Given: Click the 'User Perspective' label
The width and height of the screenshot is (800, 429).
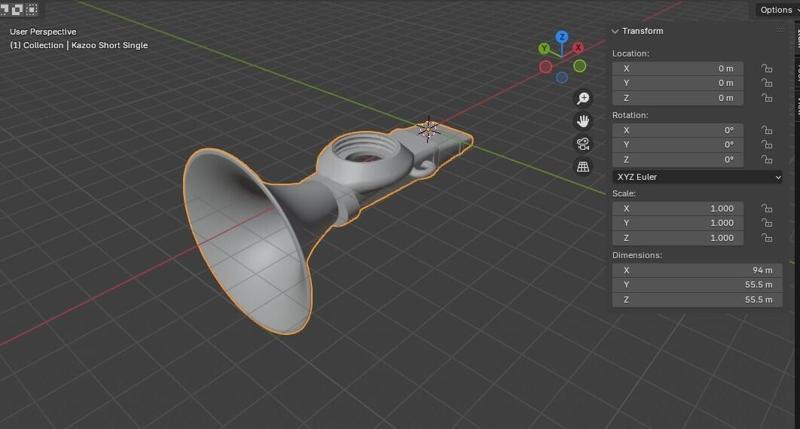Looking at the screenshot, I should coord(43,32).
